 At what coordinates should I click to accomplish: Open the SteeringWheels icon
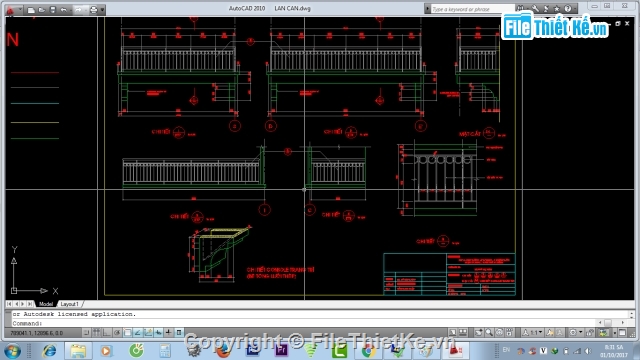click(x=499, y=333)
